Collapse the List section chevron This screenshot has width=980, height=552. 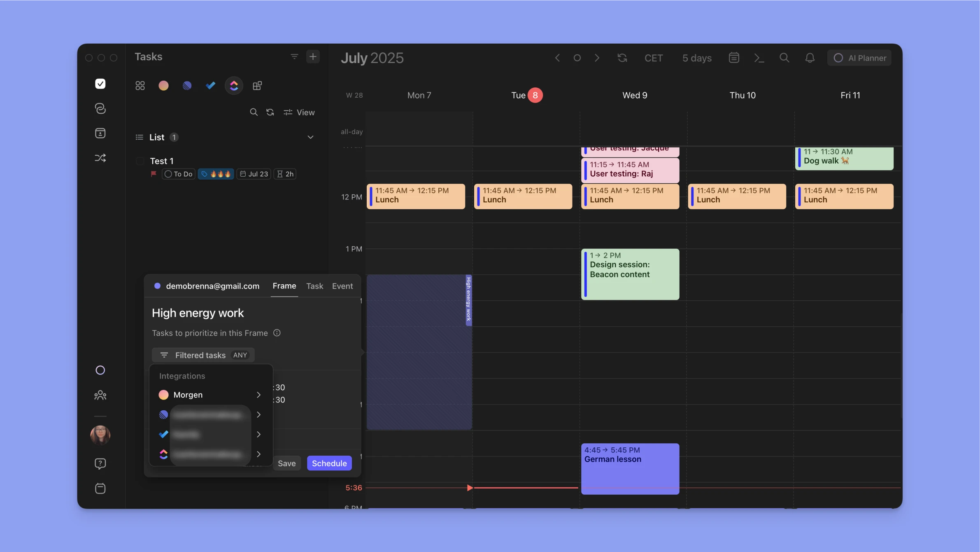pos(310,137)
